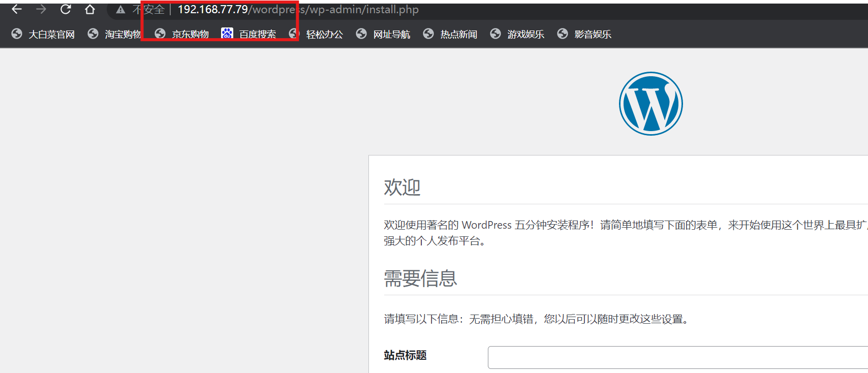This screenshot has width=868, height=373.
Task: Reload the page with the refresh icon
Action: click(x=66, y=9)
